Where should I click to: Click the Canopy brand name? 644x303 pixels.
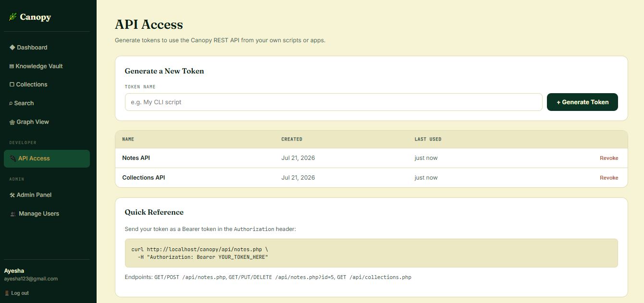36,17
